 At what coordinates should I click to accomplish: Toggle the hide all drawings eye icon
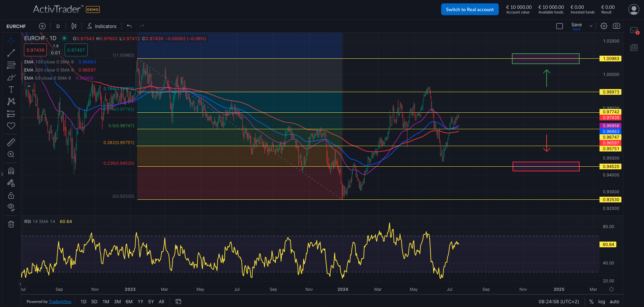[11, 207]
